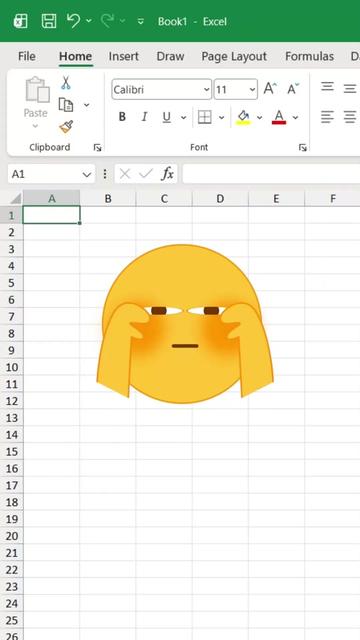Select column E header
Screen dimensions: 360x640
point(276,199)
